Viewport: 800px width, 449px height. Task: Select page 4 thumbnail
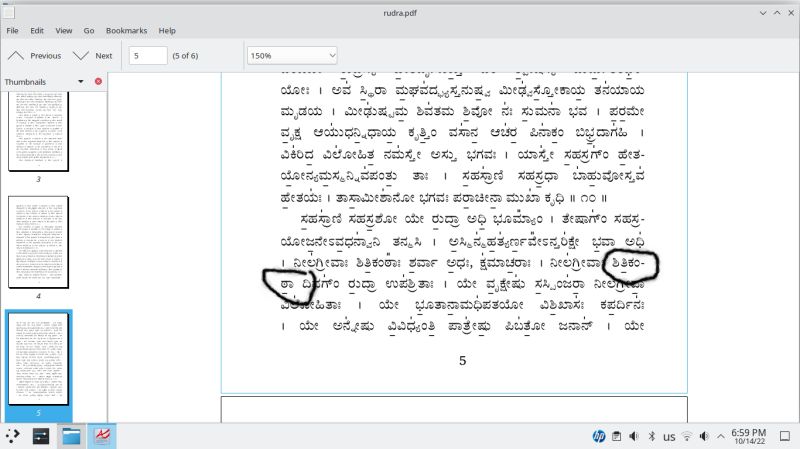click(x=38, y=242)
